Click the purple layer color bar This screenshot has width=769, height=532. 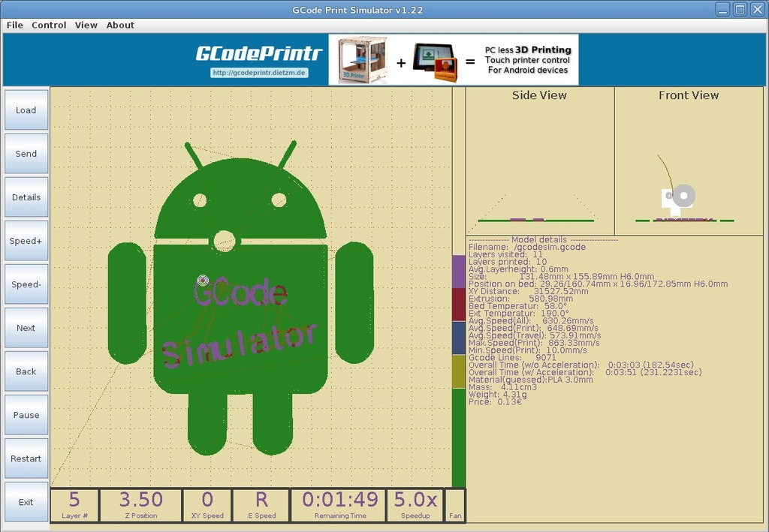click(x=459, y=272)
